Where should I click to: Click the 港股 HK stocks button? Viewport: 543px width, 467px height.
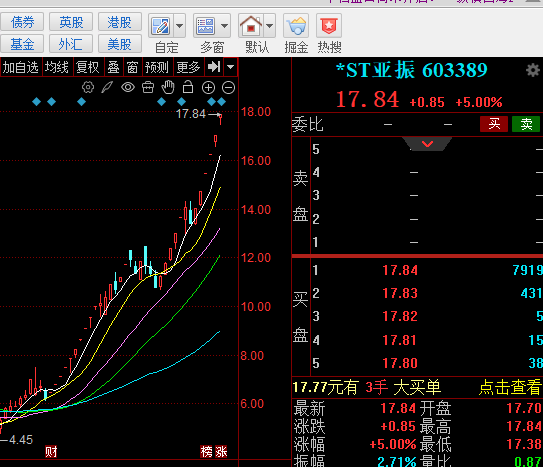tap(119, 22)
